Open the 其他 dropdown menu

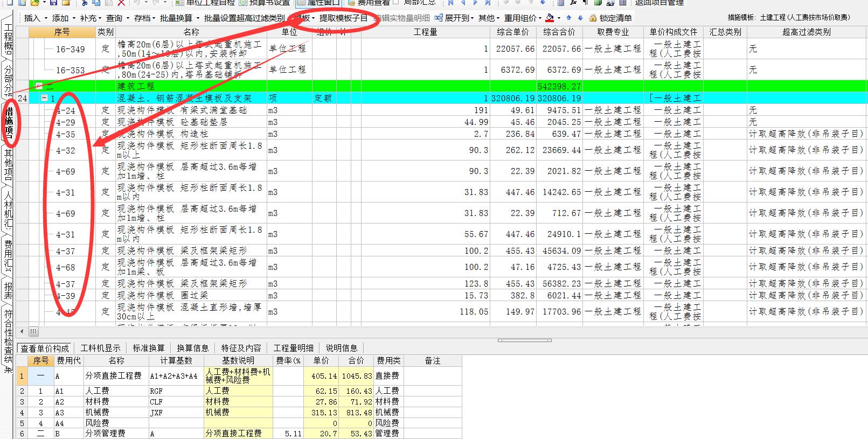pos(489,18)
